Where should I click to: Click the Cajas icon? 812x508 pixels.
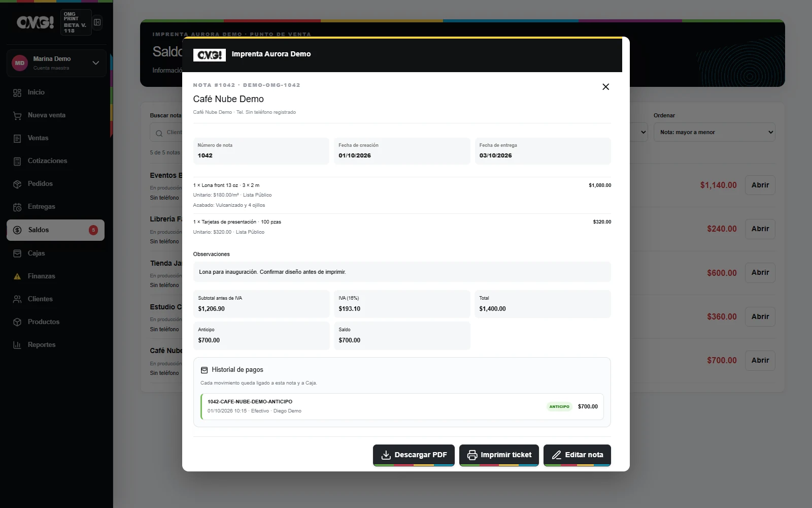coord(17,253)
